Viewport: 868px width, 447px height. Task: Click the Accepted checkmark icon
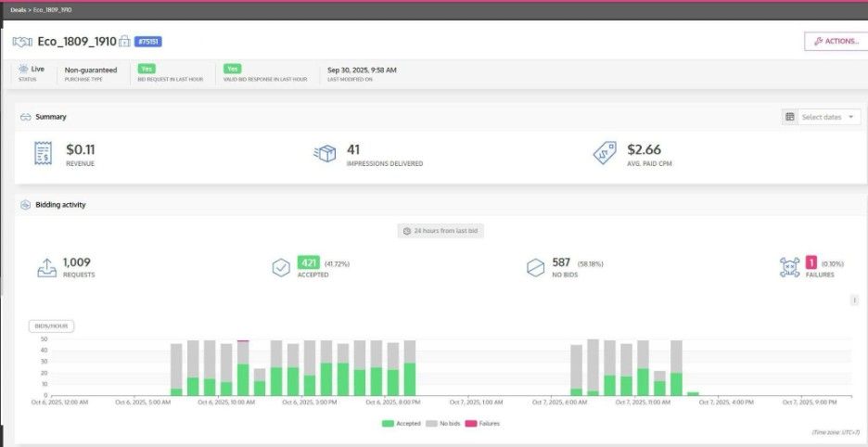281,267
